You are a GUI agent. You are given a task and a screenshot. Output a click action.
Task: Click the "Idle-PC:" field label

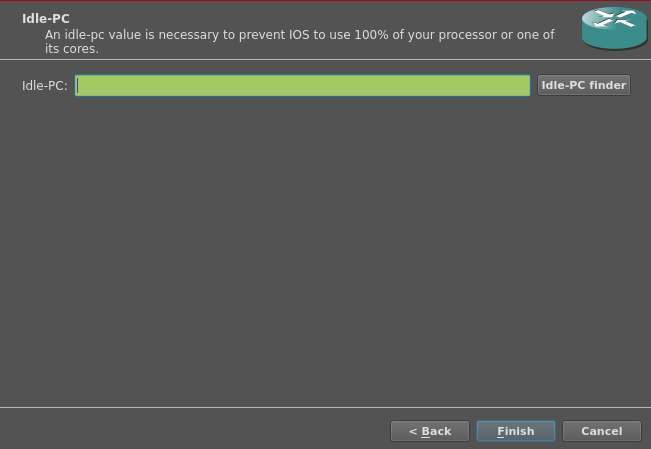point(45,86)
